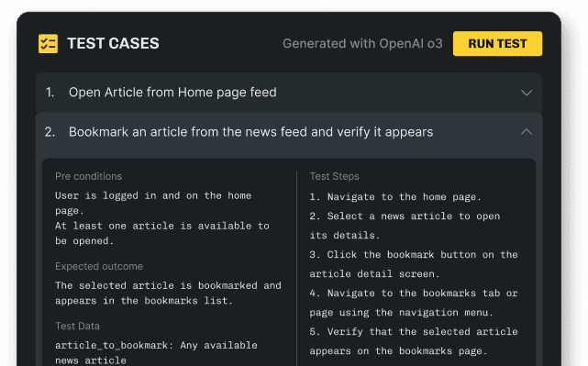Click the Pre conditions label
The image size is (588, 366).
pyautogui.click(x=88, y=176)
